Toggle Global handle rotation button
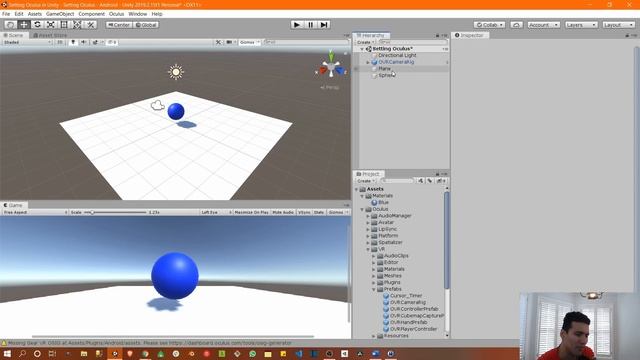This screenshot has height=360, width=640. click(146, 25)
